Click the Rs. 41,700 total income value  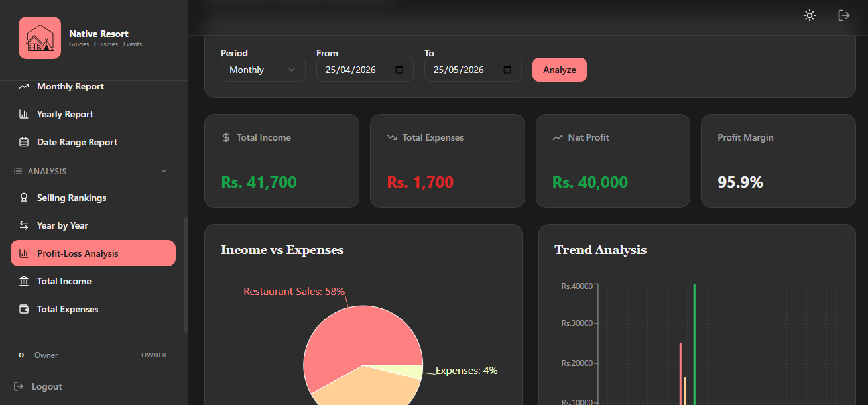[259, 182]
